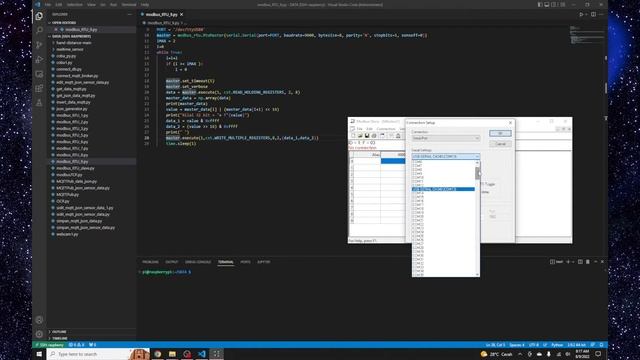The width and height of the screenshot is (640, 360).
Task: Open More Actions in Explorer header
Action: coord(130,14)
